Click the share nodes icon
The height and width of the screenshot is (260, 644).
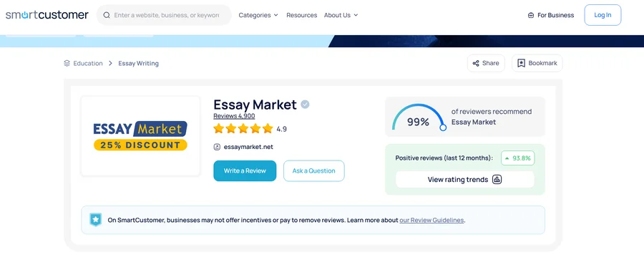476,63
